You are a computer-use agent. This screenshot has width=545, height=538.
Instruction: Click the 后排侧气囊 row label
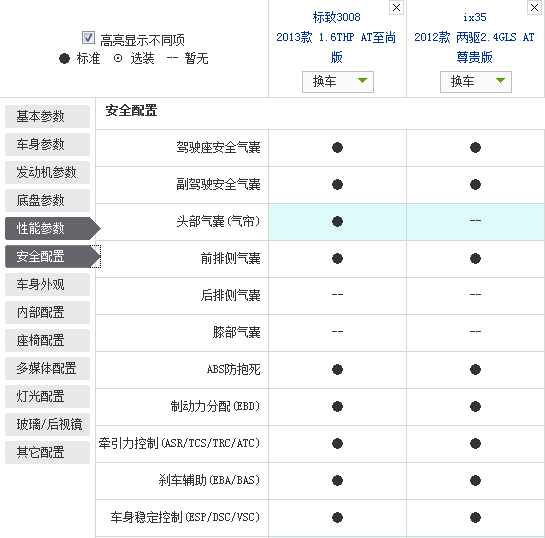coord(230,295)
